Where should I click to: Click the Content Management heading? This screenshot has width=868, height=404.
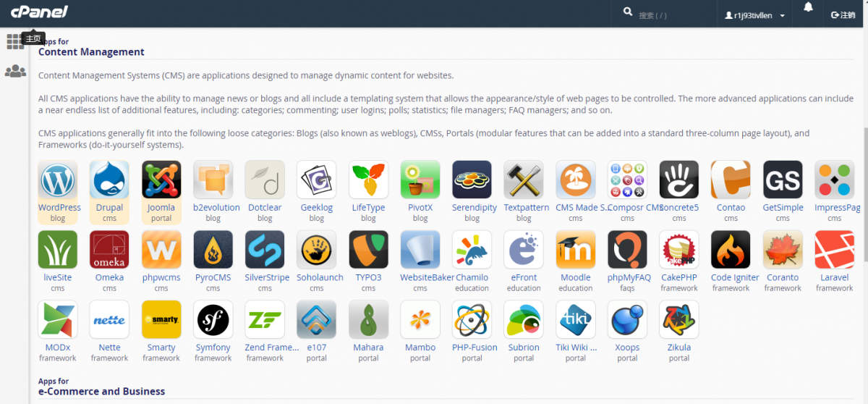coord(91,51)
